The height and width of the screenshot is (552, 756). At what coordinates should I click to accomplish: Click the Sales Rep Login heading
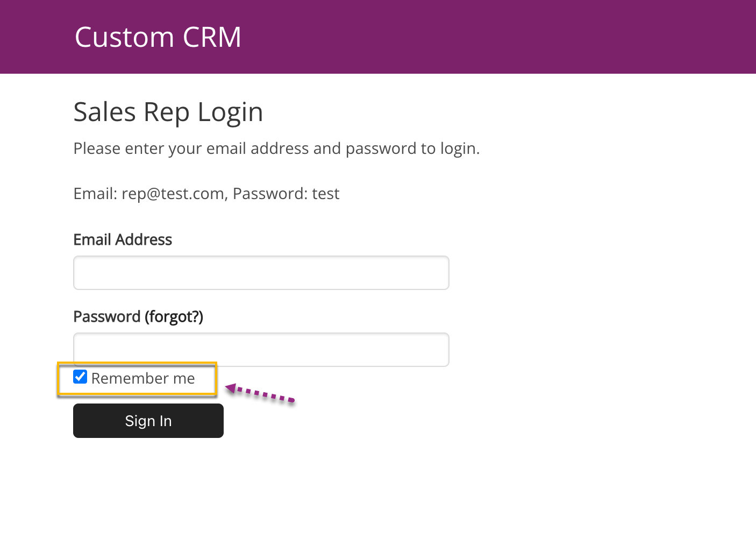click(168, 112)
